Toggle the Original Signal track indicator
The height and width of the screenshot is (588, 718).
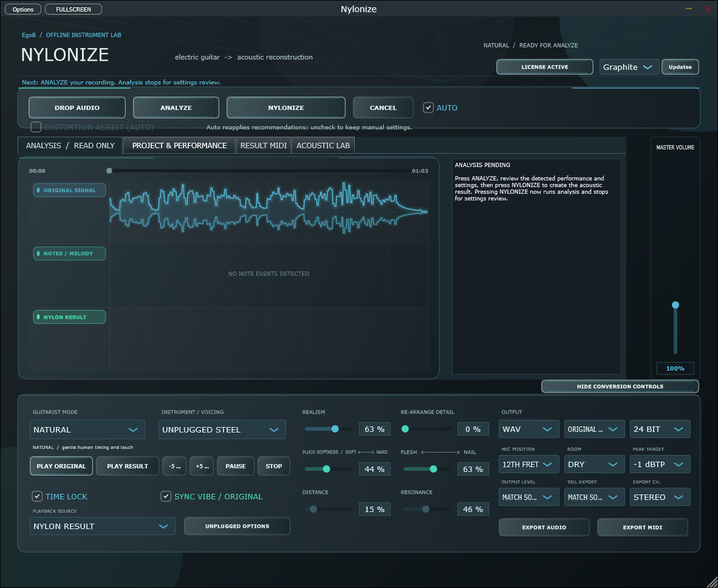(x=70, y=190)
